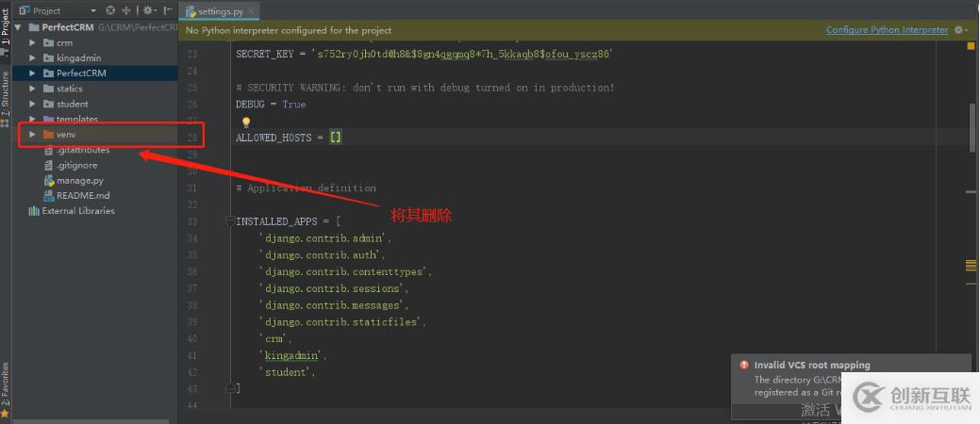The width and height of the screenshot is (980, 424).
Task: Open the 2: Favorites tool window tab
Action: (x=5, y=388)
